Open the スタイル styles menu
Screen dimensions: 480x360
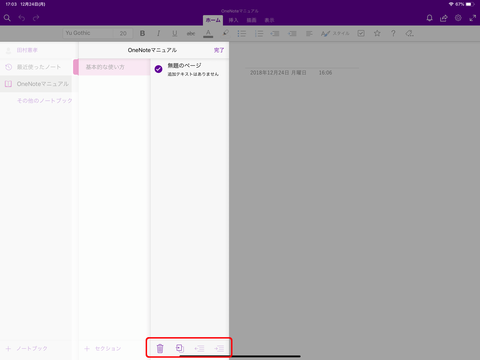335,33
